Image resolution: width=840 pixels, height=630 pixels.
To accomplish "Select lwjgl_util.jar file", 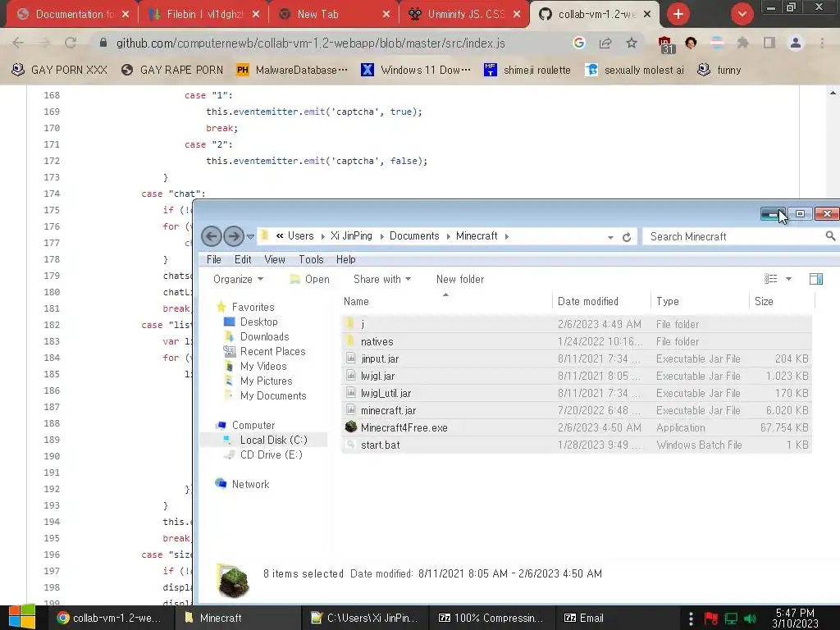I will [577, 393].
